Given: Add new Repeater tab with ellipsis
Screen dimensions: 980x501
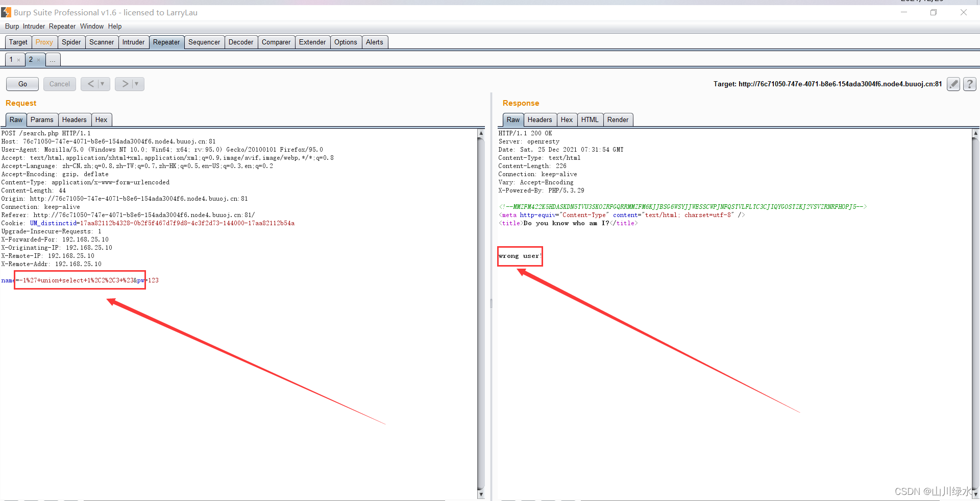Looking at the screenshot, I should (x=53, y=60).
